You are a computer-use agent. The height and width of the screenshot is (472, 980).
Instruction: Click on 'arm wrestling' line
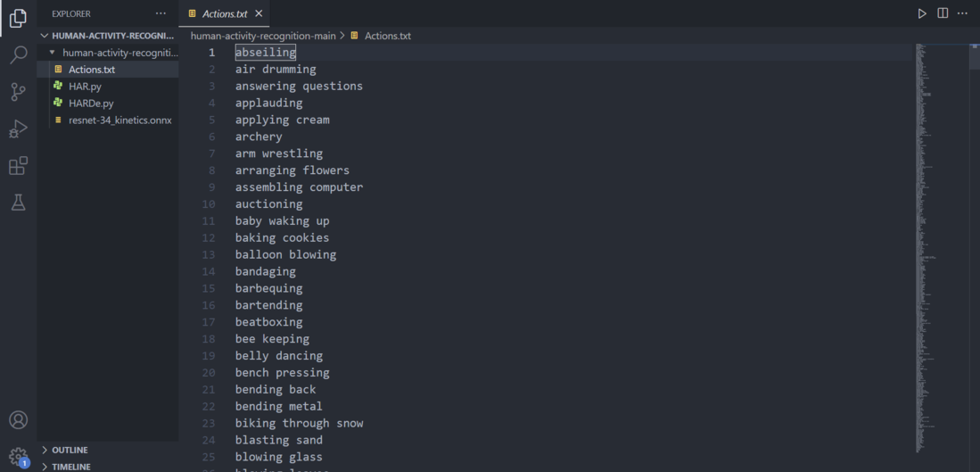pos(279,153)
